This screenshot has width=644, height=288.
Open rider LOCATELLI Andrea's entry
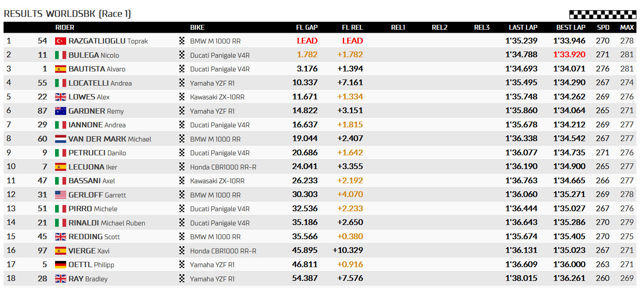pos(100,83)
